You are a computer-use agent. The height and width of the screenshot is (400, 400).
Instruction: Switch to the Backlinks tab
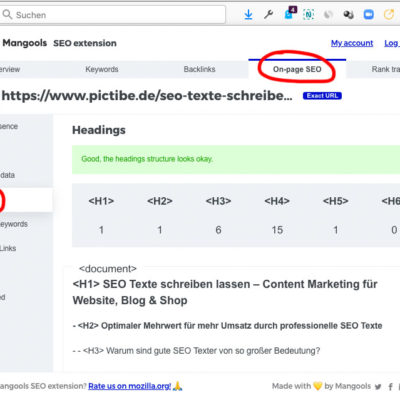199,69
